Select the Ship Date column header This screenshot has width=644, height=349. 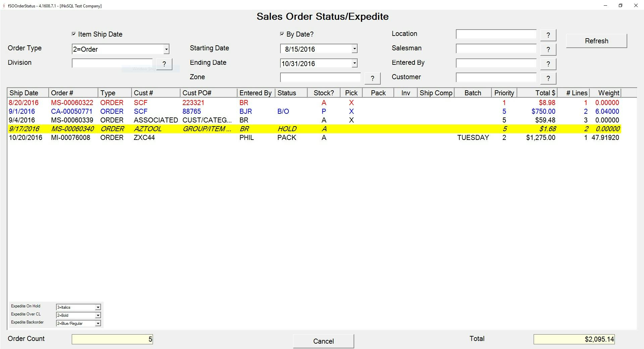23,93
